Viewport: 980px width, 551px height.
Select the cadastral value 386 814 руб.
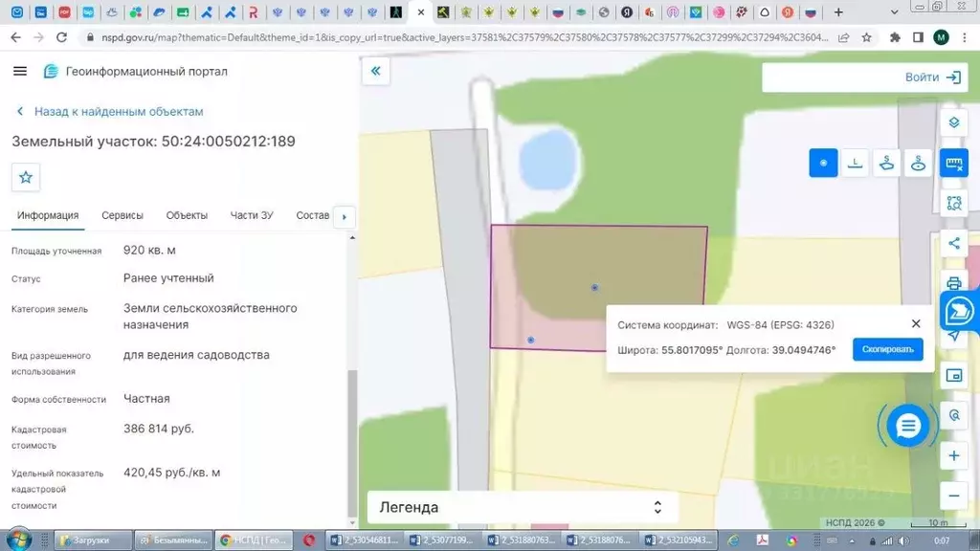point(159,429)
